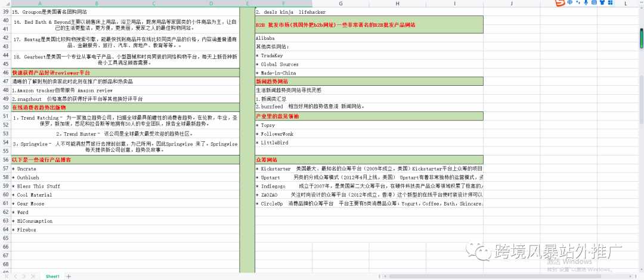Click the '* Firebox' cell

tap(125, 230)
